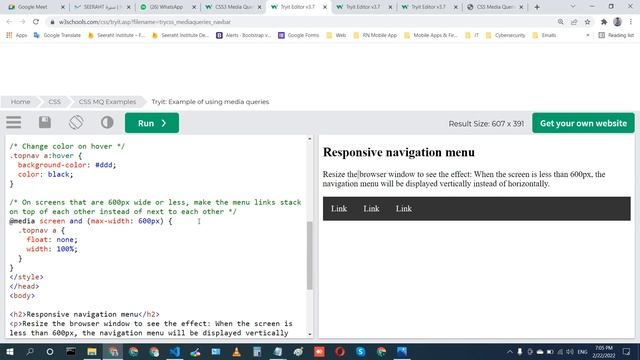The width and height of the screenshot is (640, 360).
Task: Open Visual Studio Code from the taskbar
Action: [175, 351]
